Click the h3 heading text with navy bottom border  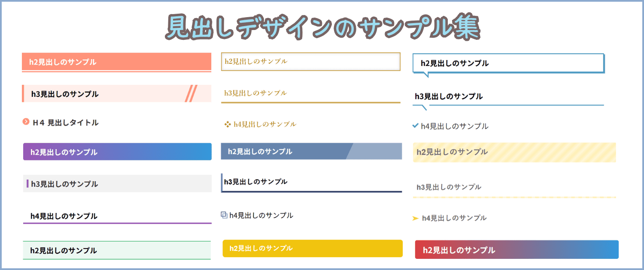click(x=256, y=182)
